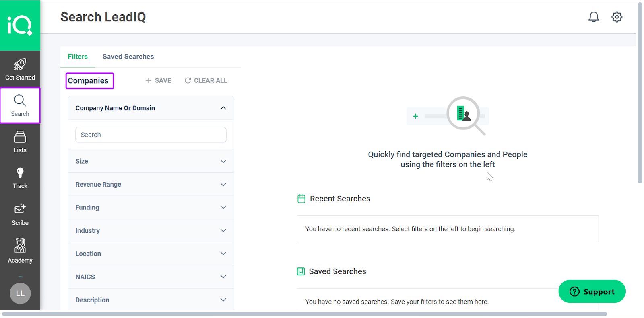Click the vertical scrollbar

[640, 92]
